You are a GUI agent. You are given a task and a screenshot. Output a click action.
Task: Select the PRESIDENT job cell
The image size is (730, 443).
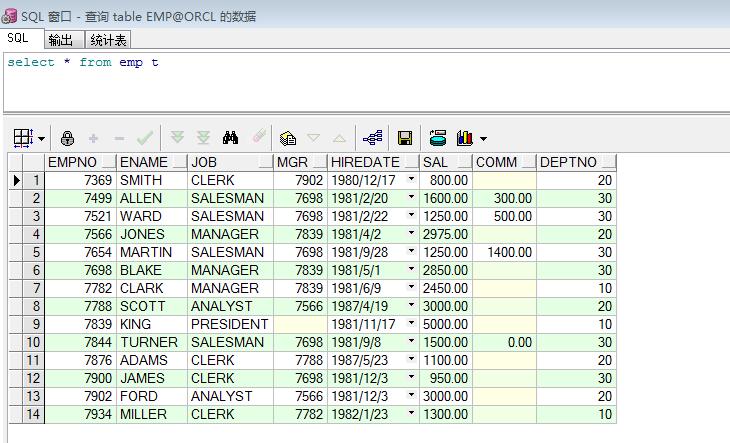pyautogui.click(x=230, y=324)
